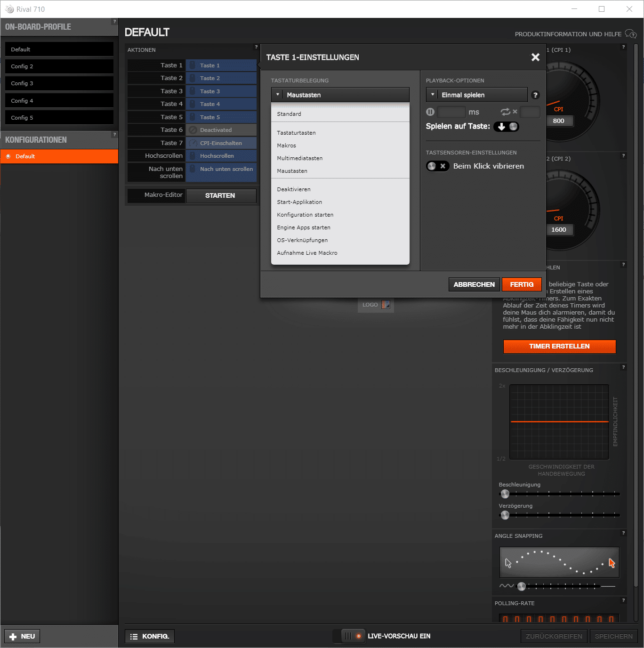Select OS-Verknüpfungen option in the list

(302, 240)
